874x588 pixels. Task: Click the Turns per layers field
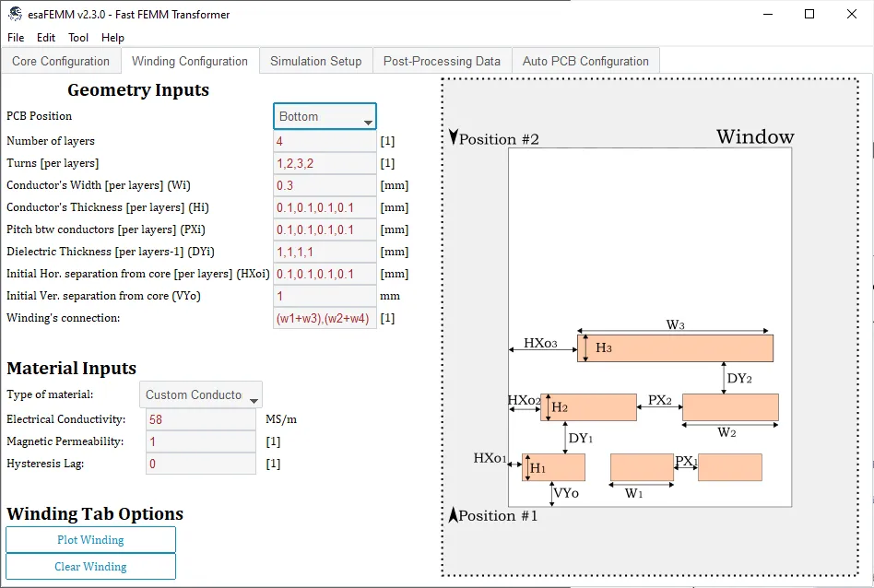tap(325, 163)
